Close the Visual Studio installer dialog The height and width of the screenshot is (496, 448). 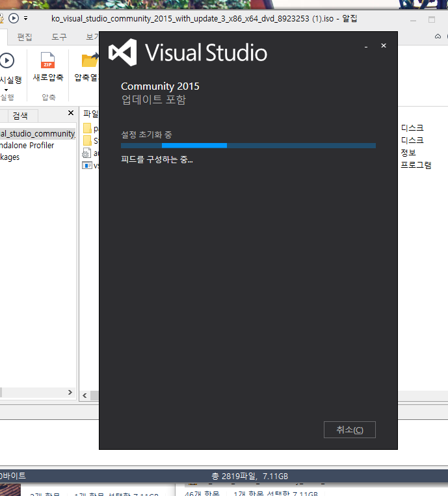click(x=384, y=46)
